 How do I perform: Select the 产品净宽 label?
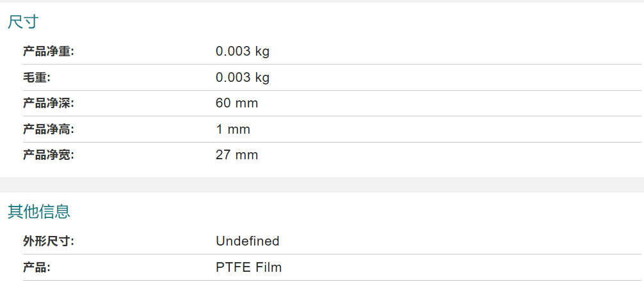point(49,155)
